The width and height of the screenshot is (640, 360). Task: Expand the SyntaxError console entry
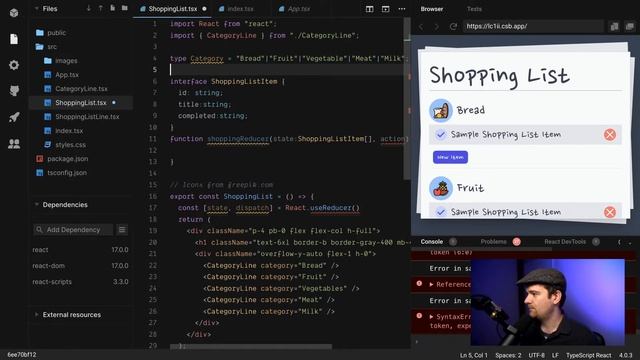[431, 317]
